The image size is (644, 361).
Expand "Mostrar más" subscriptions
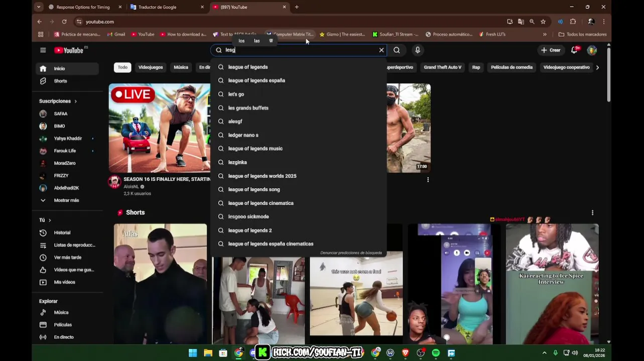[x=68, y=201]
